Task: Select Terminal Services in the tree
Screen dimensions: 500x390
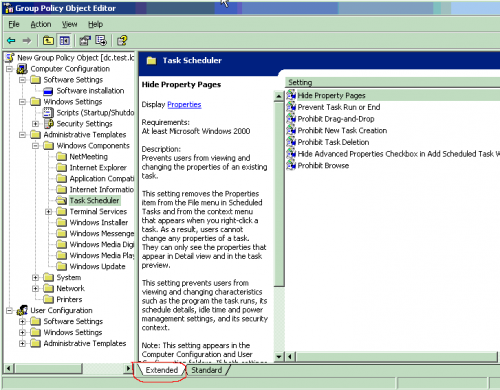Action: [x=98, y=212]
